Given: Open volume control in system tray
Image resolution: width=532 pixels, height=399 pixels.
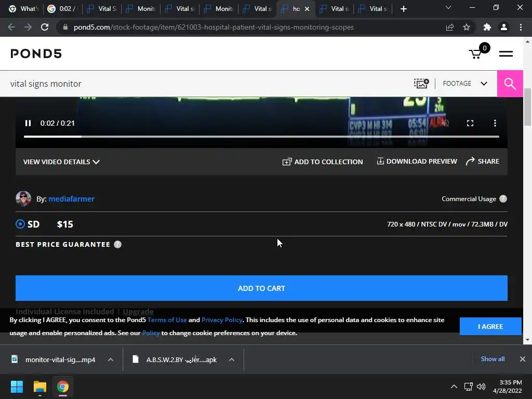Looking at the screenshot, I should coord(481,387).
